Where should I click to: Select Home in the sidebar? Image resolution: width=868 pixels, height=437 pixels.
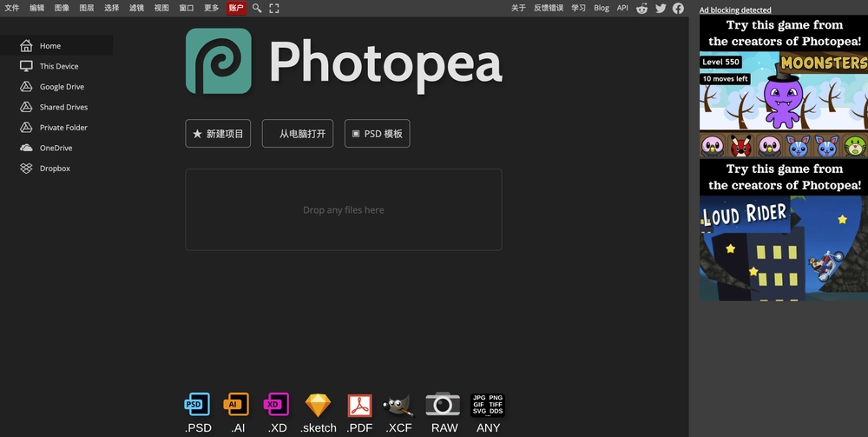click(x=56, y=45)
